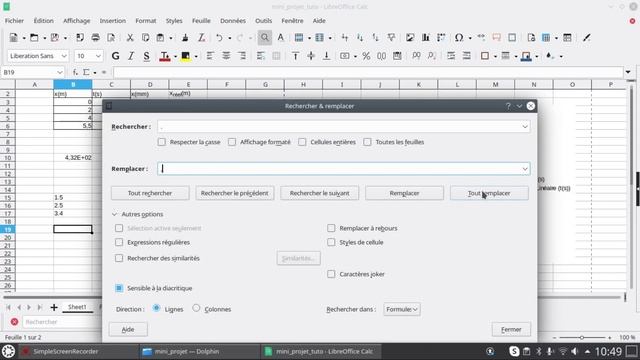Click the Insert image icon

(x=410, y=38)
